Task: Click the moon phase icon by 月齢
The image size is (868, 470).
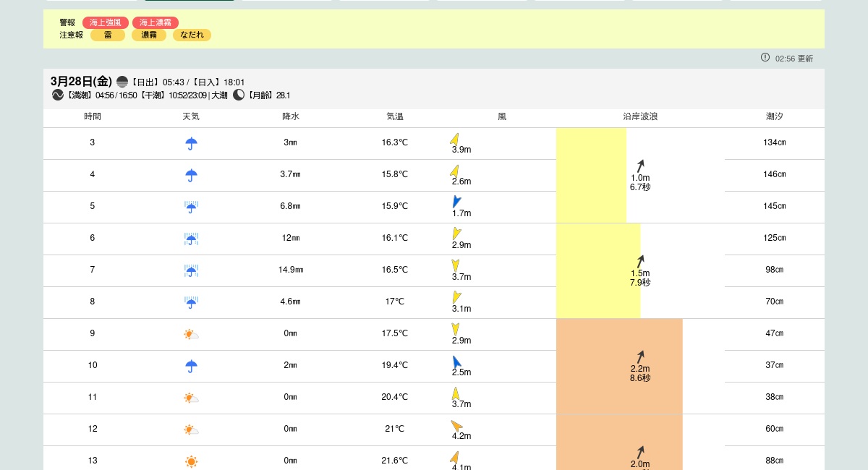Action: (x=239, y=95)
